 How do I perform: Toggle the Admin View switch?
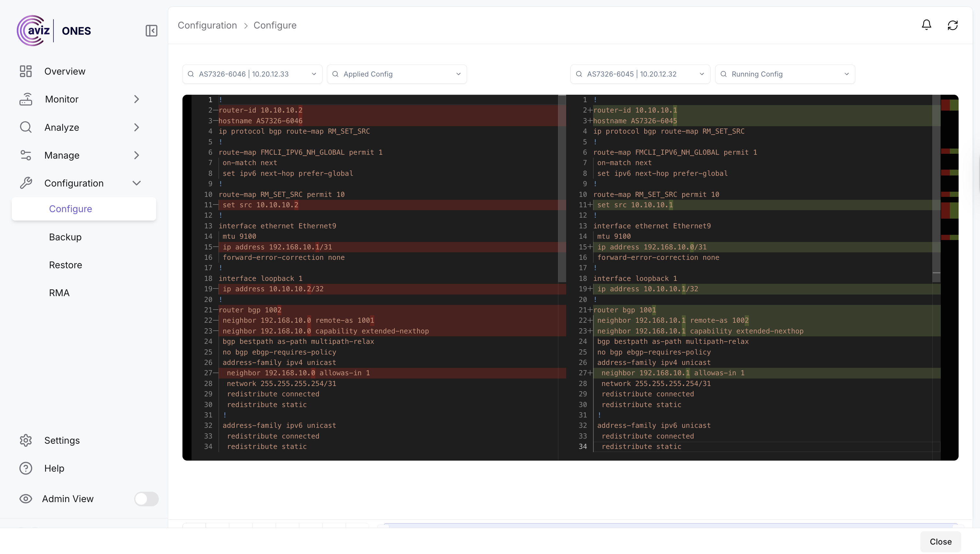pos(146,499)
